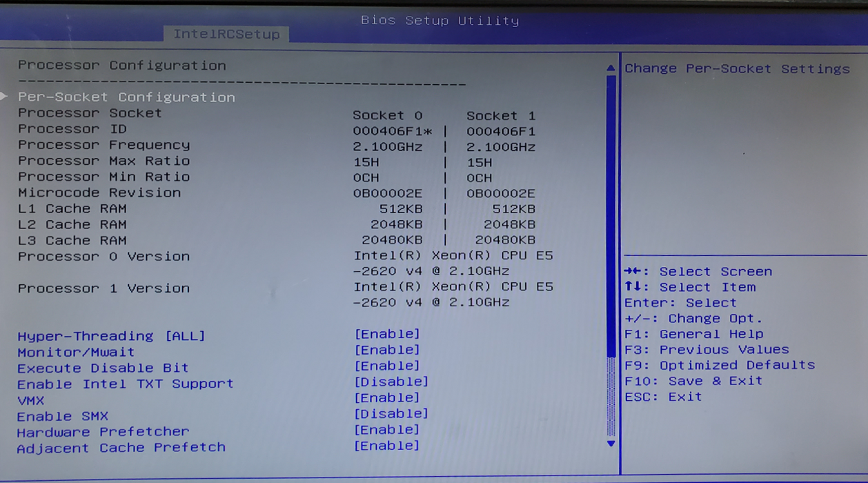The image size is (868, 483).
Task: Select the Hardware Prefetcher setting
Action: [103, 432]
